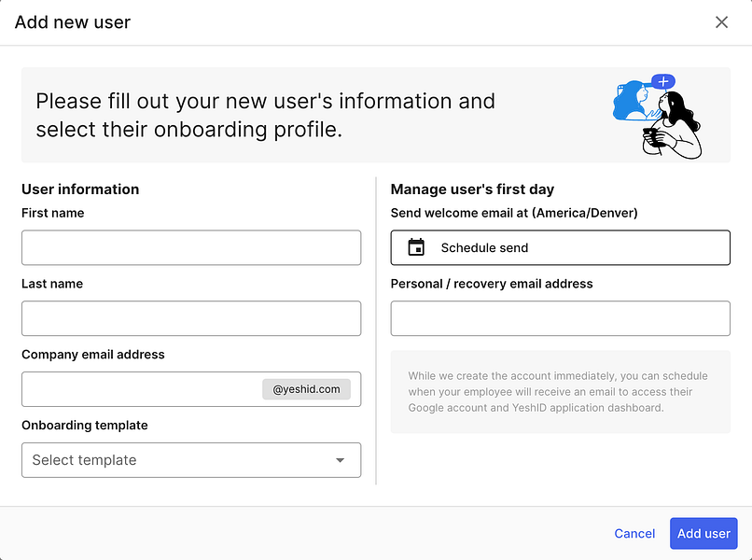Image resolution: width=752 pixels, height=560 pixels.
Task: Click the calendar icon beside Schedule send
Action: point(416,247)
